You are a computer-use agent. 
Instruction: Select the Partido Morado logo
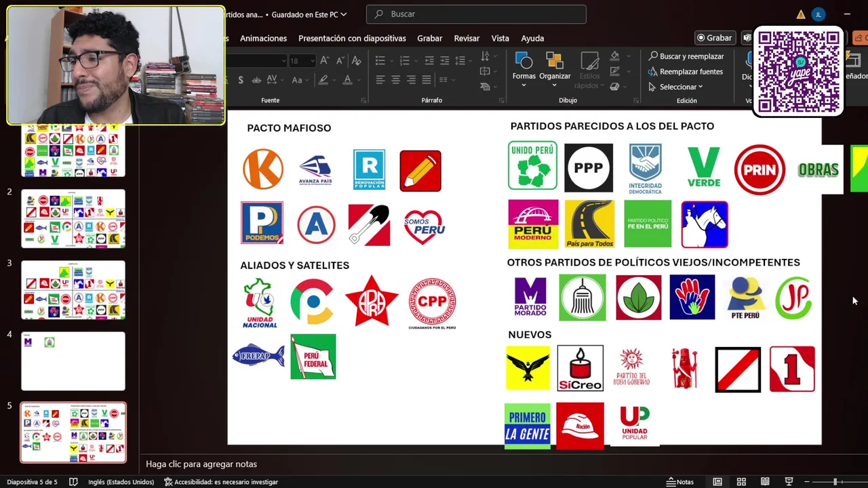[x=530, y=297]
